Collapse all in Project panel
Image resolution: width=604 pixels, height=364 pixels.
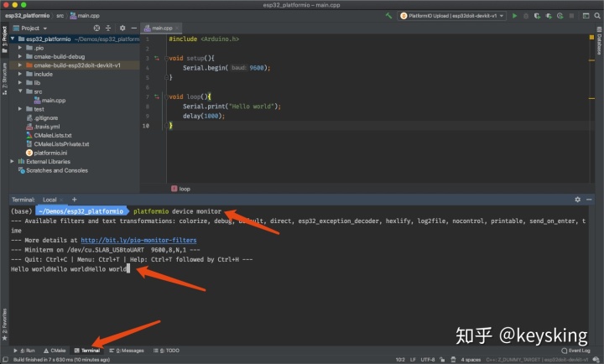tap(108, 29)
